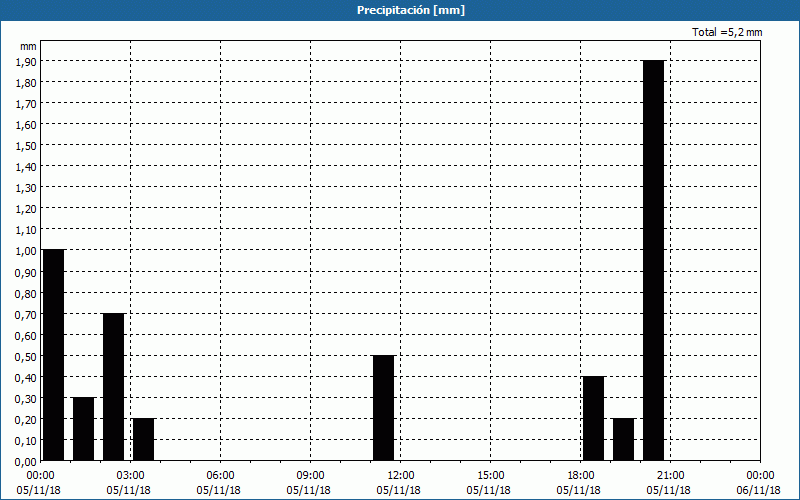Click the '0,00' y-axis label

coord(26,462)
